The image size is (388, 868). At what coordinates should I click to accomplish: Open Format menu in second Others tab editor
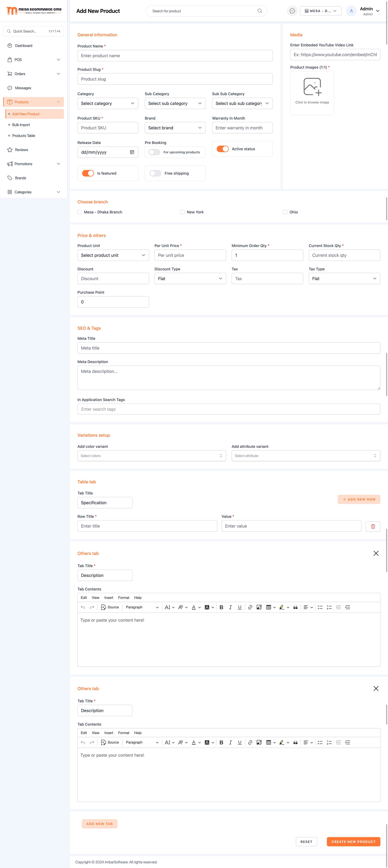124,733
